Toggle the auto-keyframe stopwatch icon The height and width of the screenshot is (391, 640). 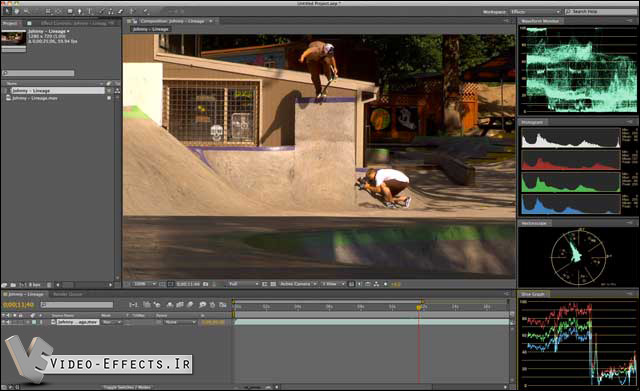(212, 304)
